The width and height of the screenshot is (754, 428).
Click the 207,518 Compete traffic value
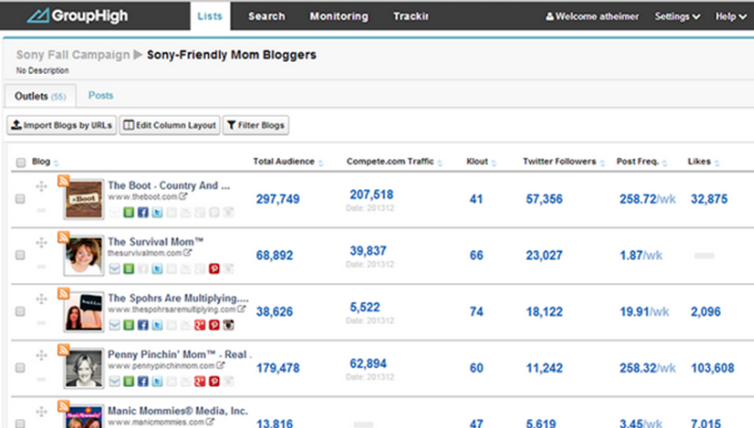(371, 194)
